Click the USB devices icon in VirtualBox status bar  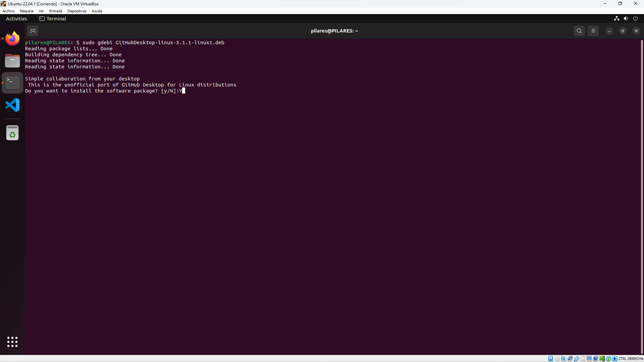577,358
